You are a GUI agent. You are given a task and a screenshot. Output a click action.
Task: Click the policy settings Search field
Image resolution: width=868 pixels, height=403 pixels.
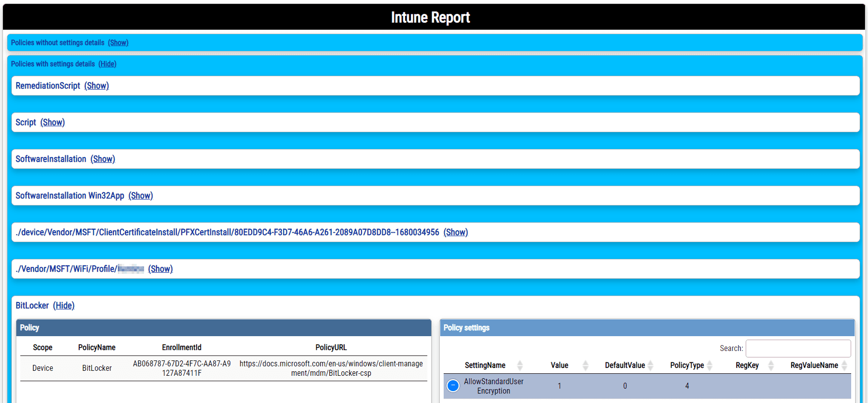[x=798, y=348]
